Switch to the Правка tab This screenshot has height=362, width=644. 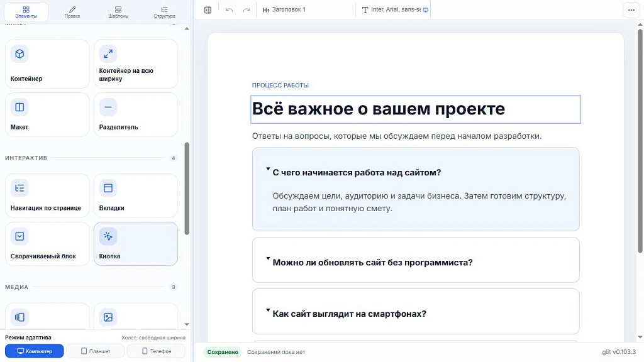tap(72, 12)
